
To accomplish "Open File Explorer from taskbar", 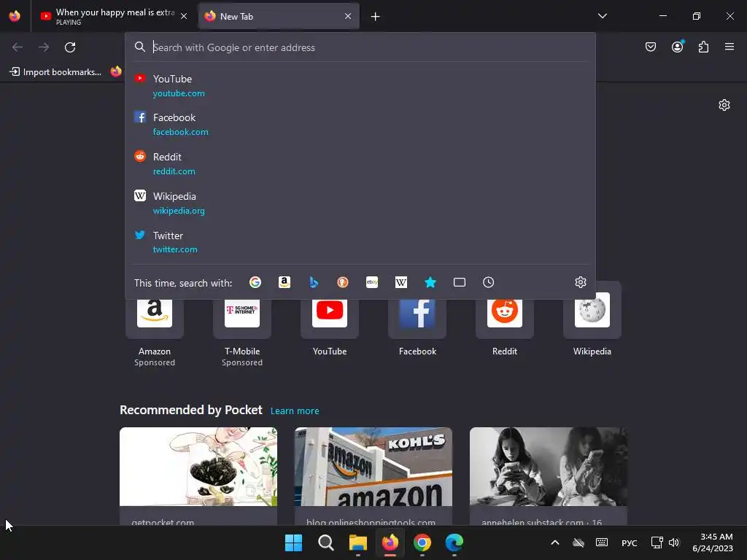I will (x=357, y=542).
